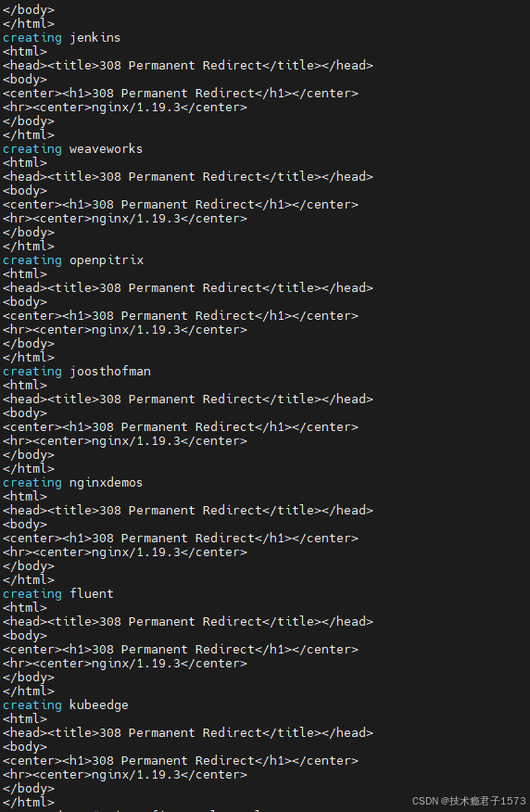Click the '</html>' line just above 'creating jenkins'

[x=29, y=24]
